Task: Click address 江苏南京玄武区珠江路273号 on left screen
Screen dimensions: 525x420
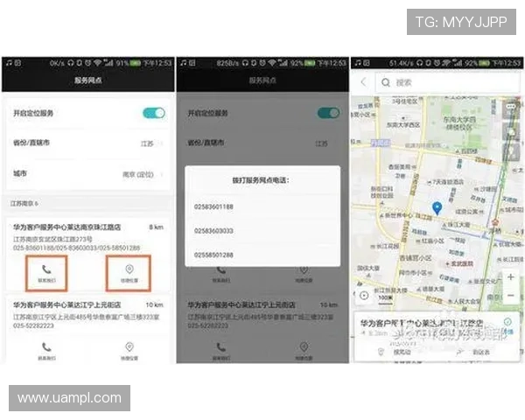Action: coord(52,239)
